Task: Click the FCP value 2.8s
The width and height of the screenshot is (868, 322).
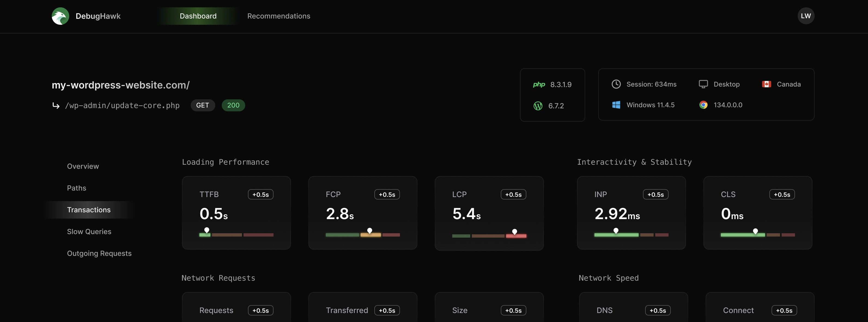Action: (x=340, y=214)
